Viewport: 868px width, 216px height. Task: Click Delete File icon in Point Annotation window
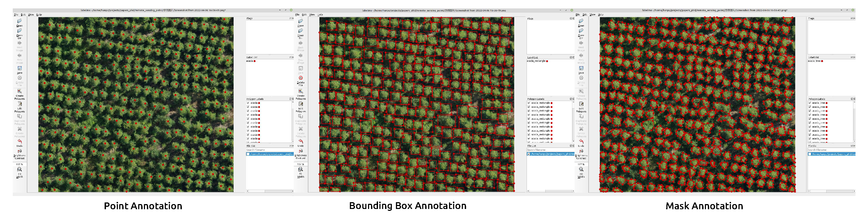pos(20,78)
